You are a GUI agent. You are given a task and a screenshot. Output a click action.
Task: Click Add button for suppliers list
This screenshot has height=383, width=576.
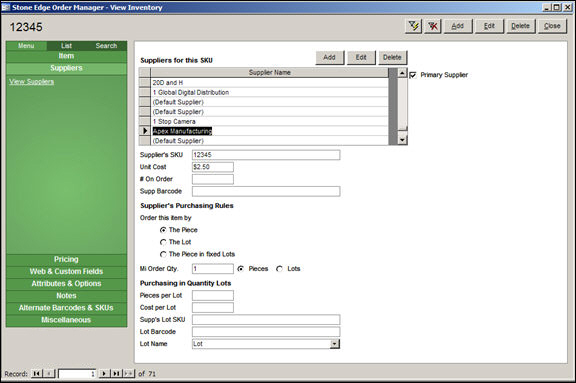[330, 57]
